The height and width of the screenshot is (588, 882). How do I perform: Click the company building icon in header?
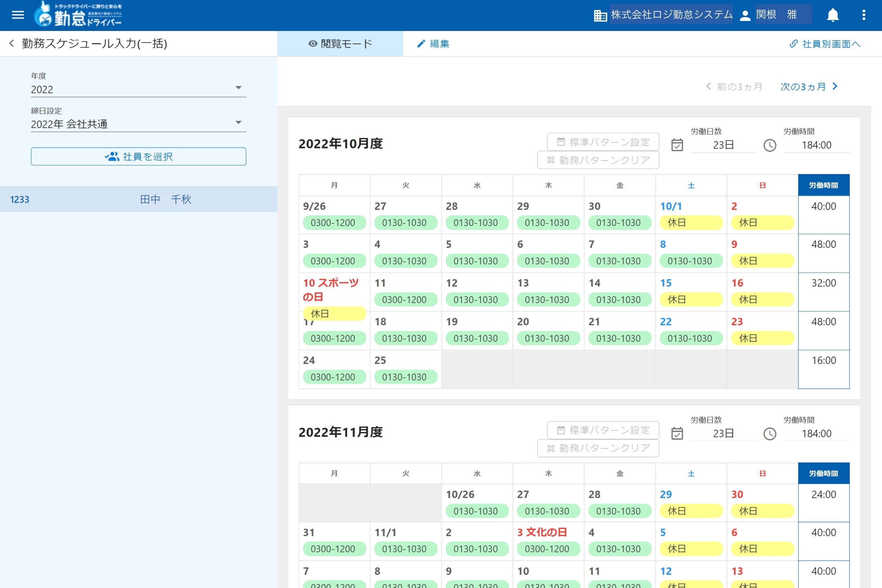coord(600,16)
